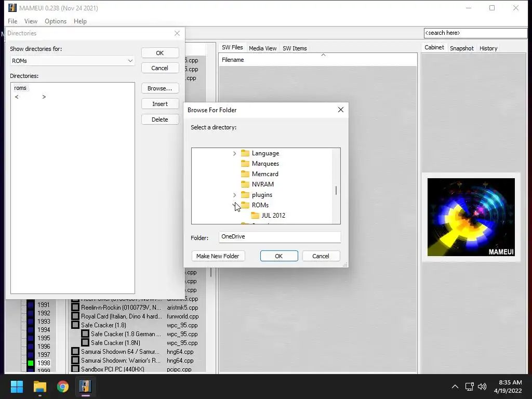Click the 1992 year folder icon
Viewport: 532px width, 399px height.
click(31, 313)
